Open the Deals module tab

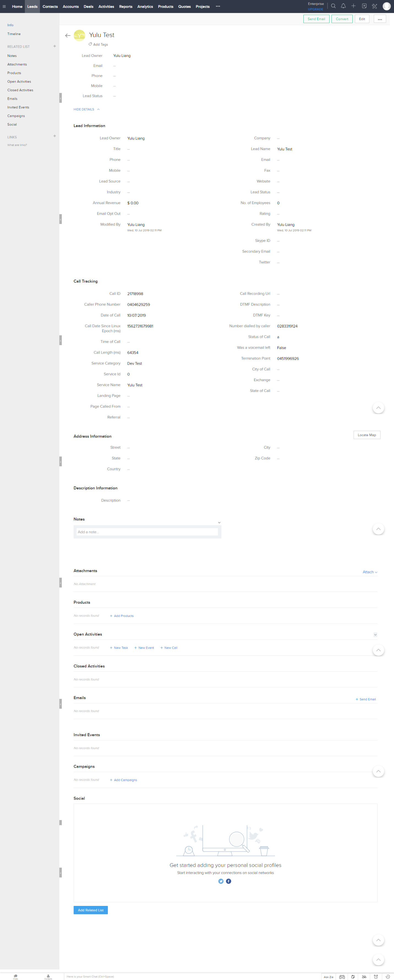tap(89, 6)
